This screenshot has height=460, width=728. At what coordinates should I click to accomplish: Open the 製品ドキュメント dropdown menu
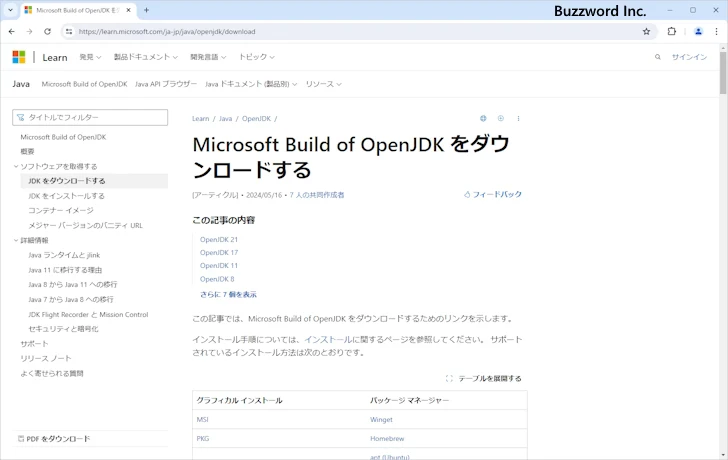pos(146,57)
